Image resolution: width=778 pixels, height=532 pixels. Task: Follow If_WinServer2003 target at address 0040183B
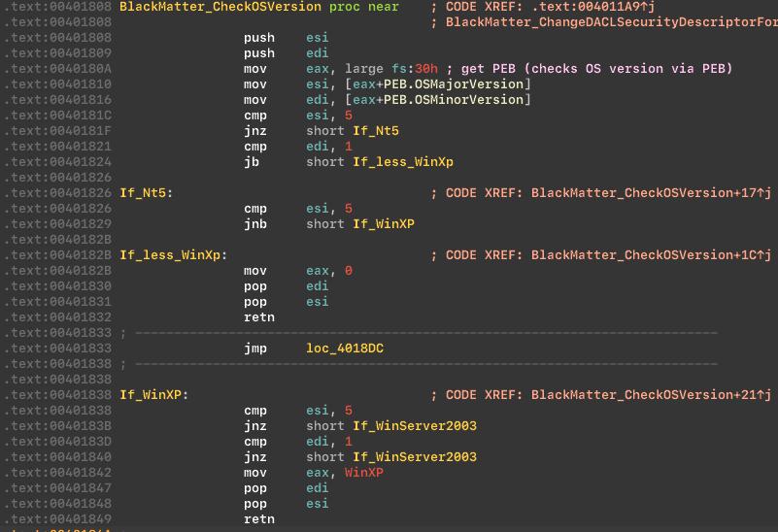click(x=415, y=426)
